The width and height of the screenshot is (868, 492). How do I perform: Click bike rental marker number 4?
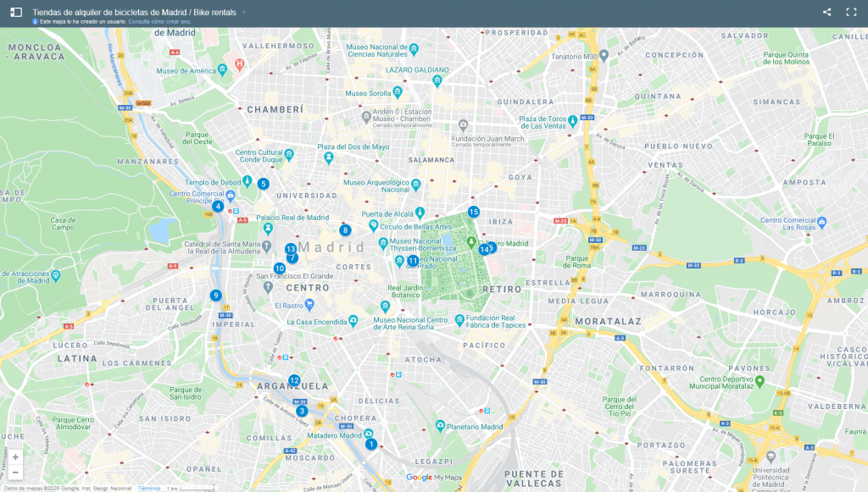[218, 206]
